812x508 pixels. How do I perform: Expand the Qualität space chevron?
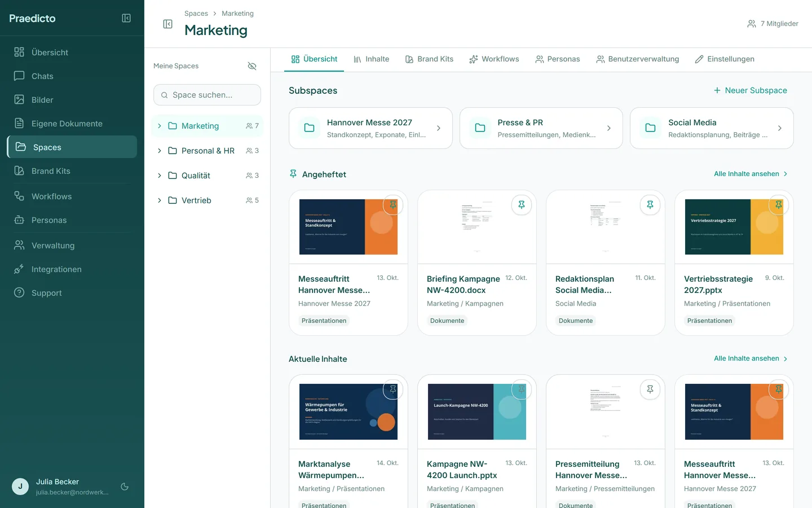click(160, 176)
